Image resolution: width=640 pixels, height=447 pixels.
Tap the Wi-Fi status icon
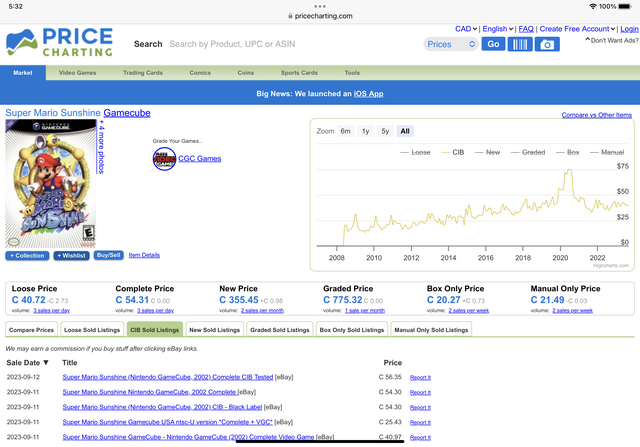(593, 6)
